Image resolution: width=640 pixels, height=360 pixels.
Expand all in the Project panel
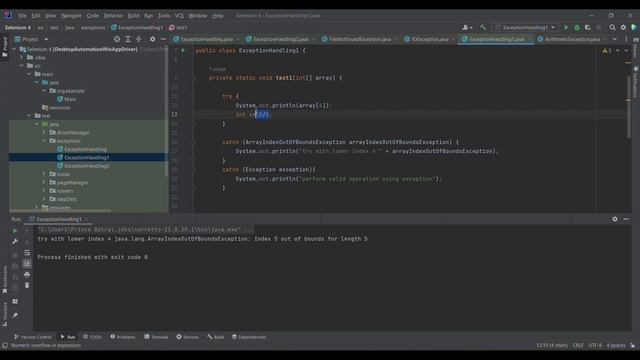click(128, 39)
